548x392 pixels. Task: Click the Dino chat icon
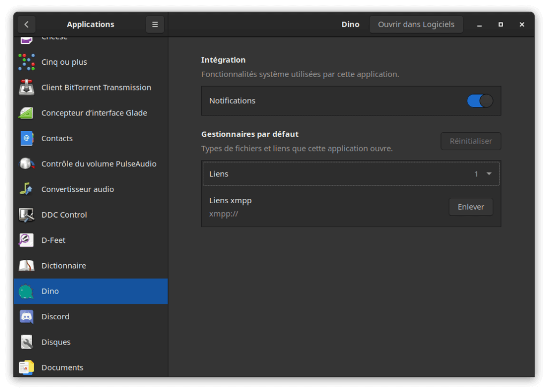[27, 291]
